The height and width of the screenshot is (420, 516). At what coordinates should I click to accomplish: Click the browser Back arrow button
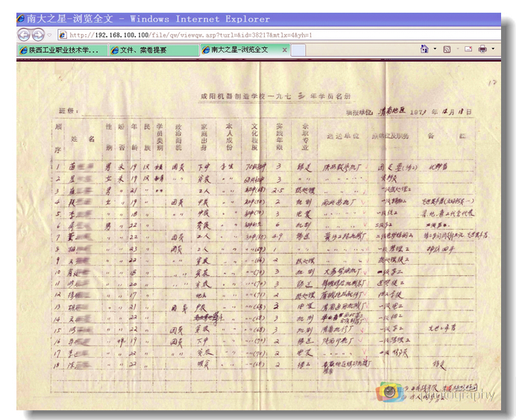(24, 35)
